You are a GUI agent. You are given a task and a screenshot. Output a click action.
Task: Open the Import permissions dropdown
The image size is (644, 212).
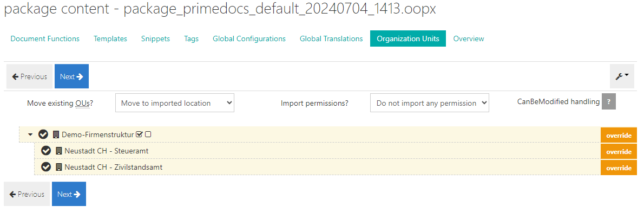[429, 103]
